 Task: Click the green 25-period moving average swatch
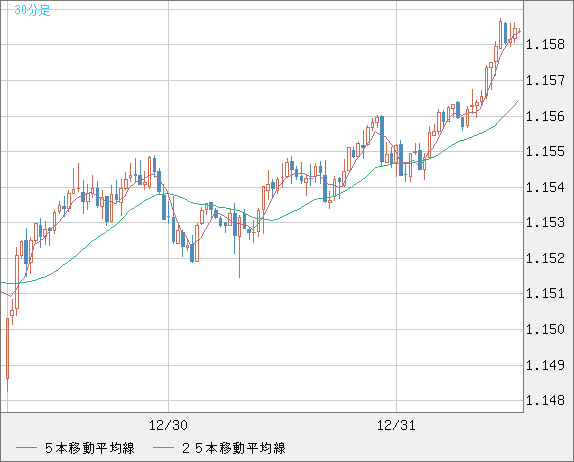point(164,448)
